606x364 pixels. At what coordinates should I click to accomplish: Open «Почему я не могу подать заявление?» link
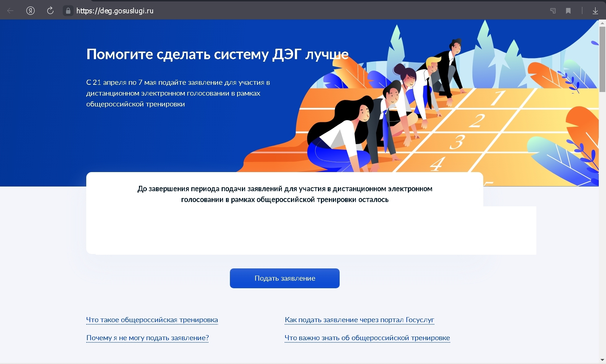pos(147,338)
